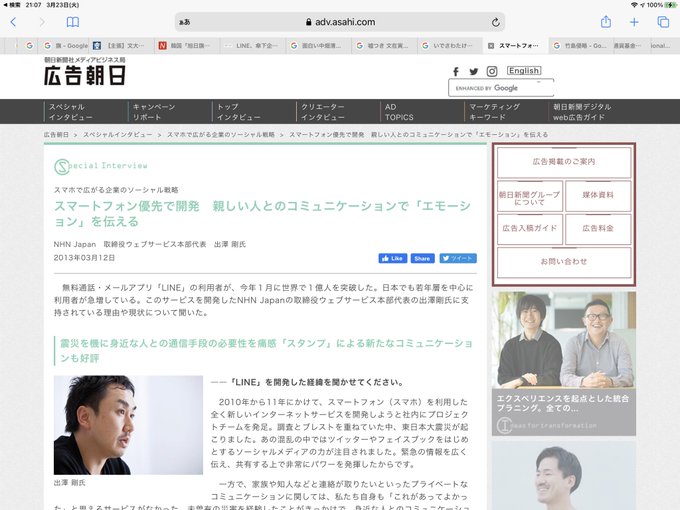Switch to the 竹島侵略 - Go… tab
The image size is (680, 510).
(x=581, y=46)
